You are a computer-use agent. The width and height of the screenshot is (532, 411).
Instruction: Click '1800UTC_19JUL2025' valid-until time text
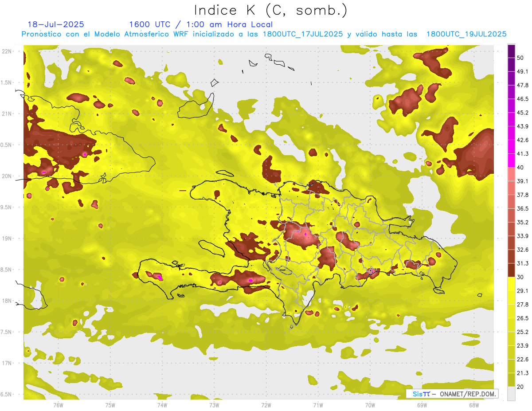point(466,34)
